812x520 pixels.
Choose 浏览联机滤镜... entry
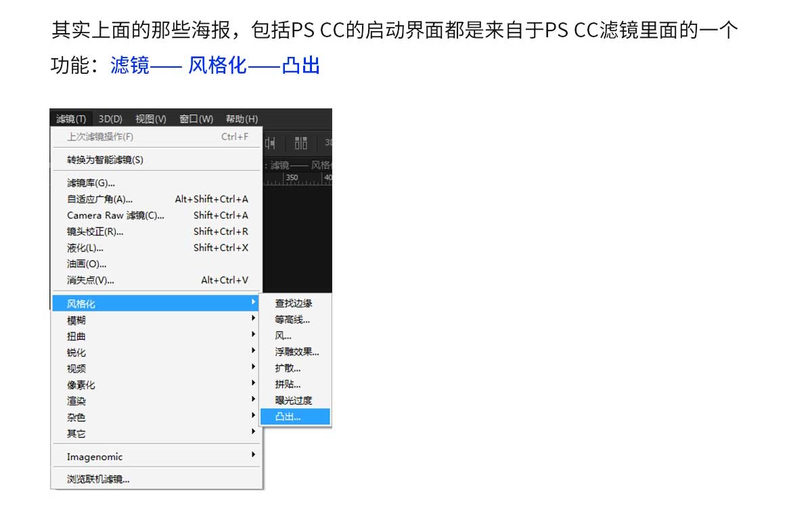(157, 479)
